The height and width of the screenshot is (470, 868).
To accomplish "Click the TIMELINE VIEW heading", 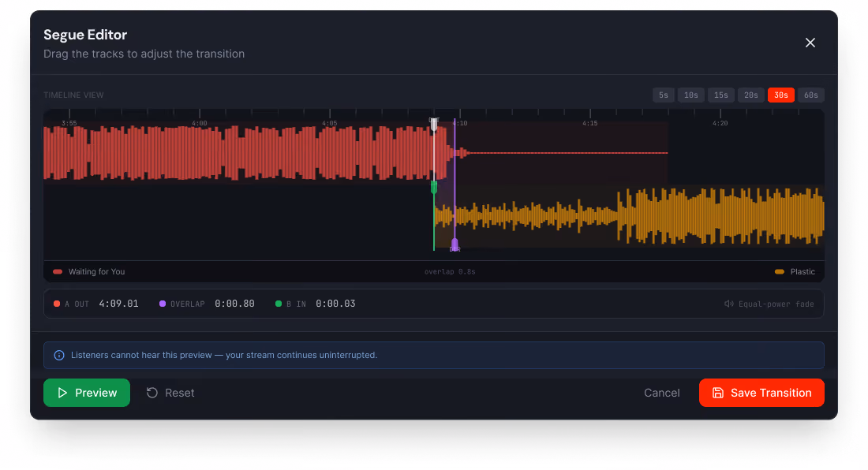I will [x=73, y=95].
